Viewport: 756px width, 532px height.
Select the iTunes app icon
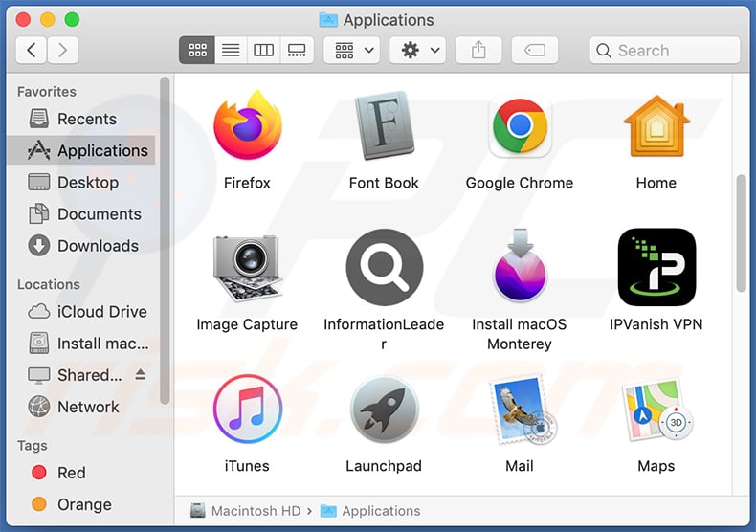click(247, 409)
